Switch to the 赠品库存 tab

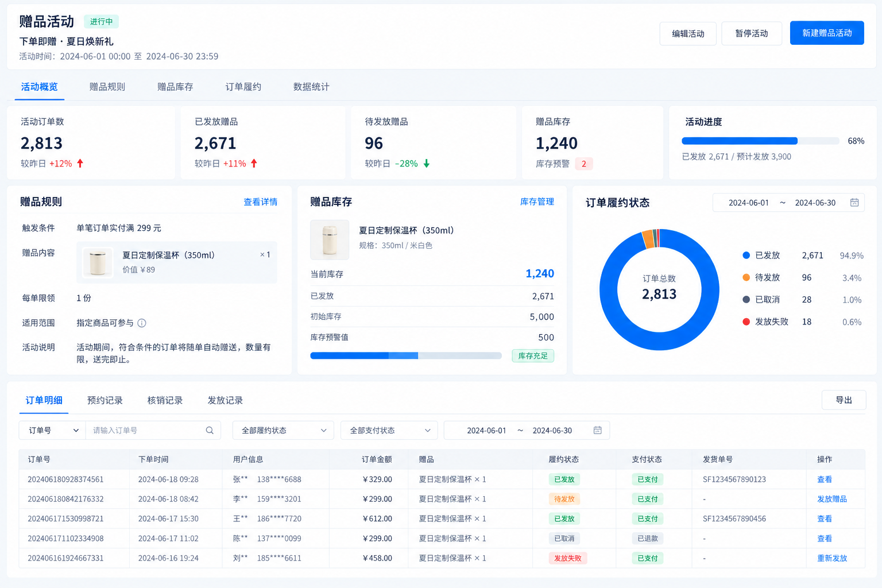point(175,87)
